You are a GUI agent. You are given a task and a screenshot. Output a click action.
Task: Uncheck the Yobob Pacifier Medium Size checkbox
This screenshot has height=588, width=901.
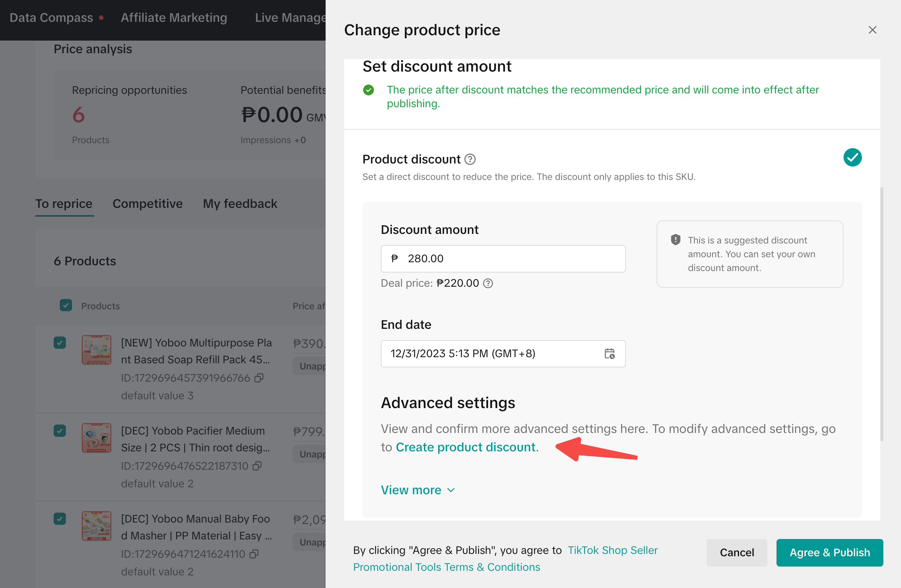[x=60, y=431]
